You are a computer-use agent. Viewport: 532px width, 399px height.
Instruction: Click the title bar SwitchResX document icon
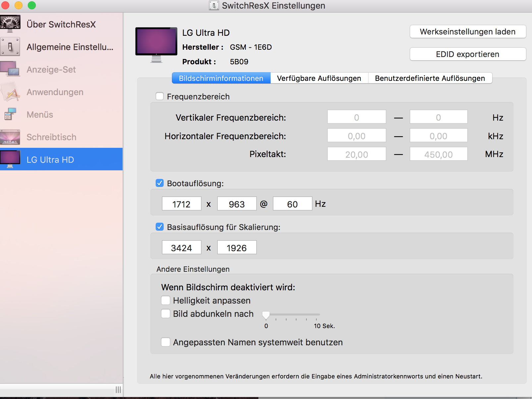point(214,6)
